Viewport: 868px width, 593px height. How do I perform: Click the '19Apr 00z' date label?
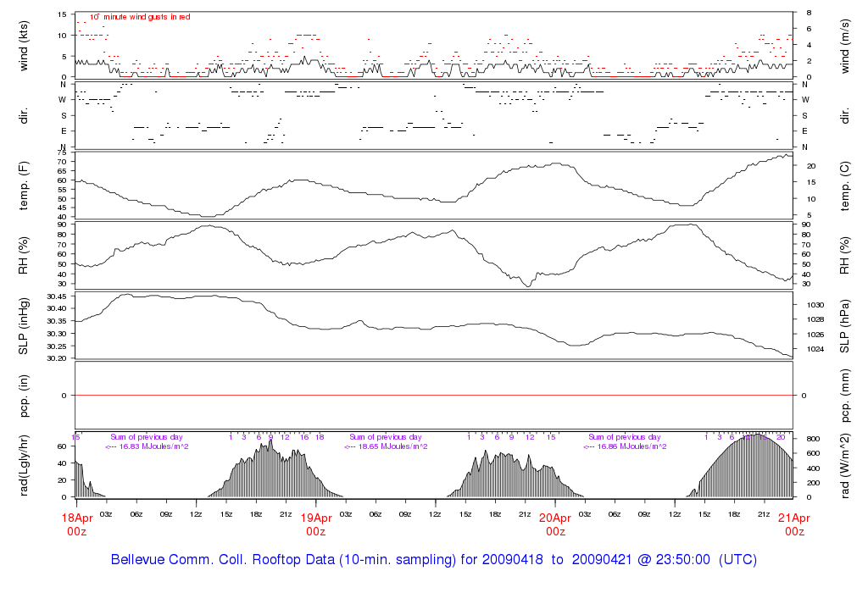(316, 524)
